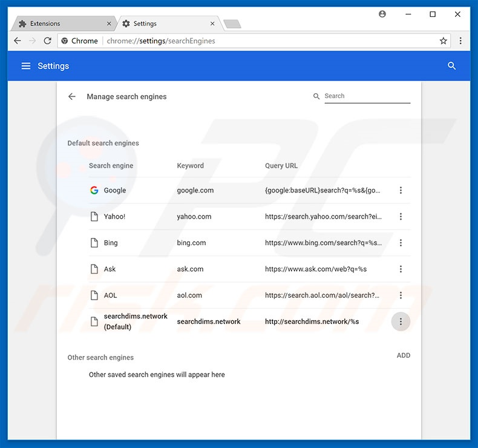Click the Keyword column header
This screenshot has height=448, width=478.
point(190,166)
